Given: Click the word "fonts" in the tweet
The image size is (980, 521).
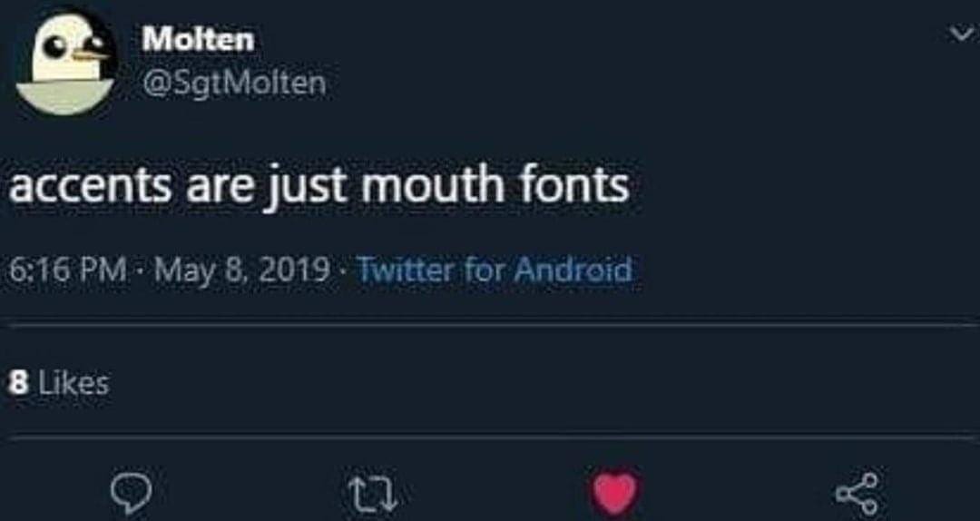Looking at the screenshot, I should [577, 186].
